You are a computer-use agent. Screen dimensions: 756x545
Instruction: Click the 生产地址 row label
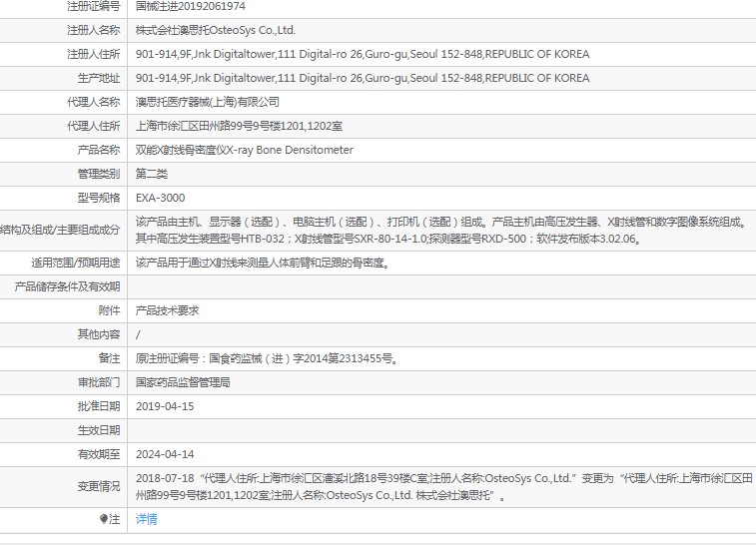tap(98, 78)
